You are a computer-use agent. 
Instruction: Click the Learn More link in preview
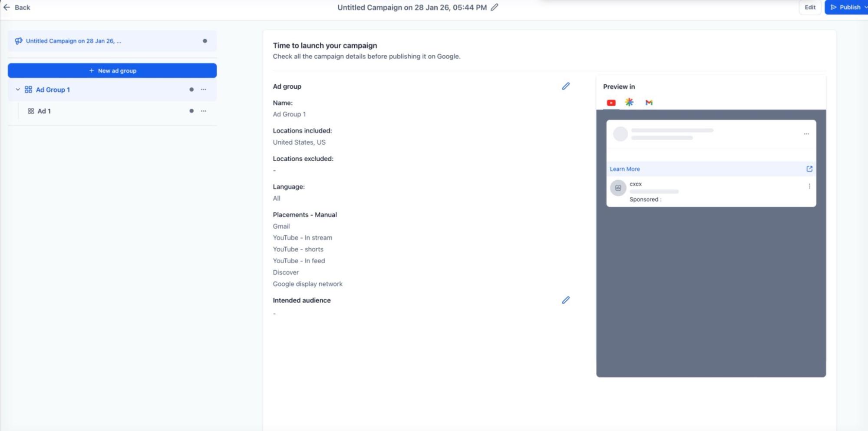coord(624,169)
